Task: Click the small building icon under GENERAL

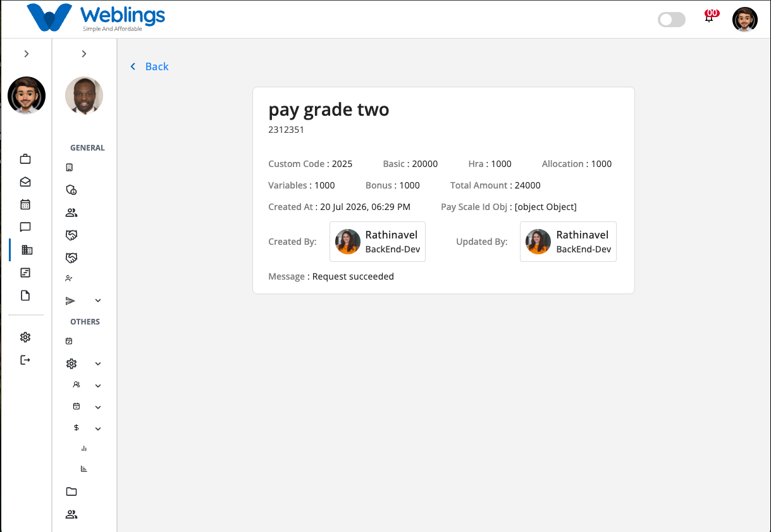Action: click(x=70, y=168)
